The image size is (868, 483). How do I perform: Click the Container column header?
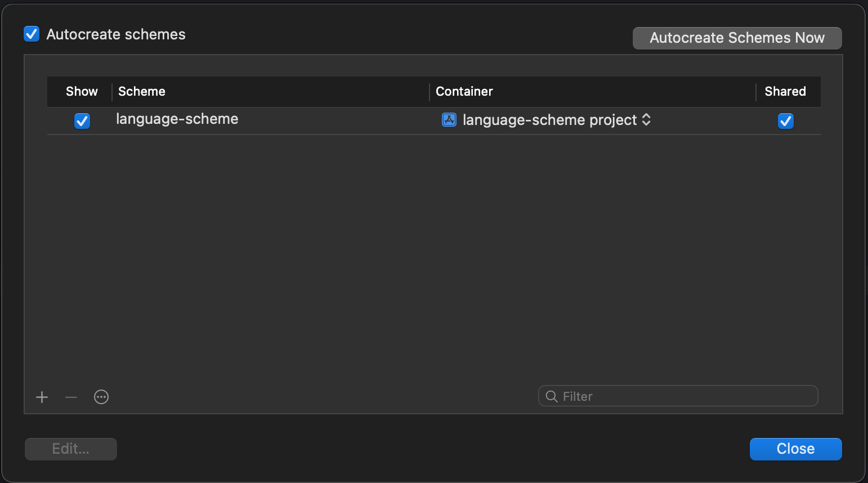click(464, 92)
